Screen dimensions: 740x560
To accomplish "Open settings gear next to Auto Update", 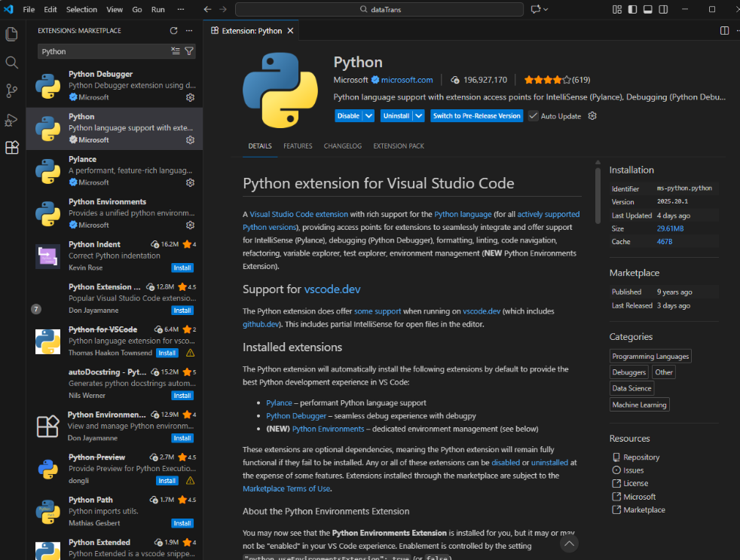I will pos(592,115).
